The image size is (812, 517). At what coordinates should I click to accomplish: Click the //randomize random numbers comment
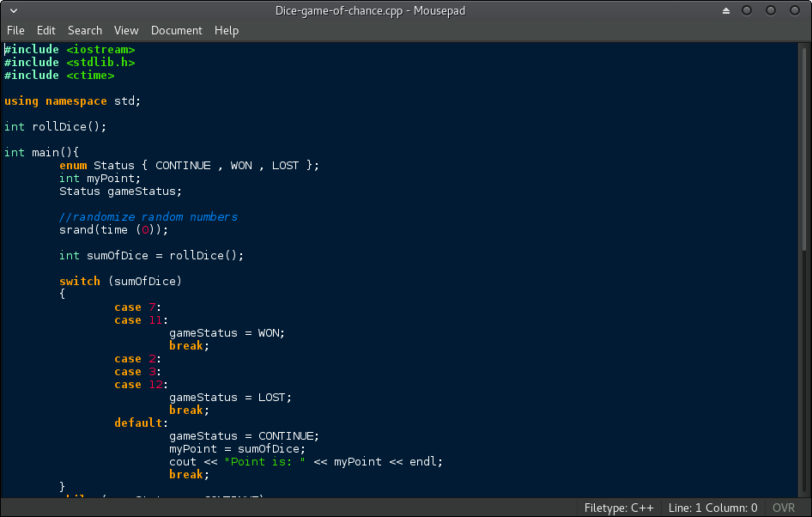point(148,217)
